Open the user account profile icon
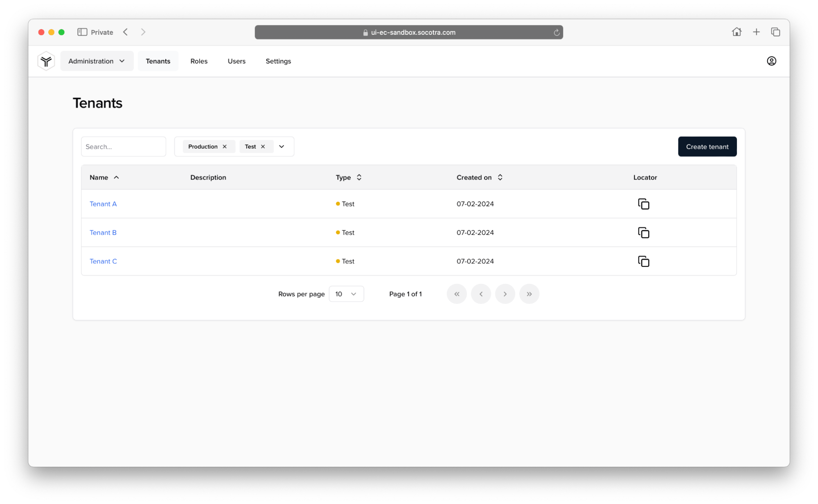Screen dimensions: 818x504 click(x=771, y=61)
